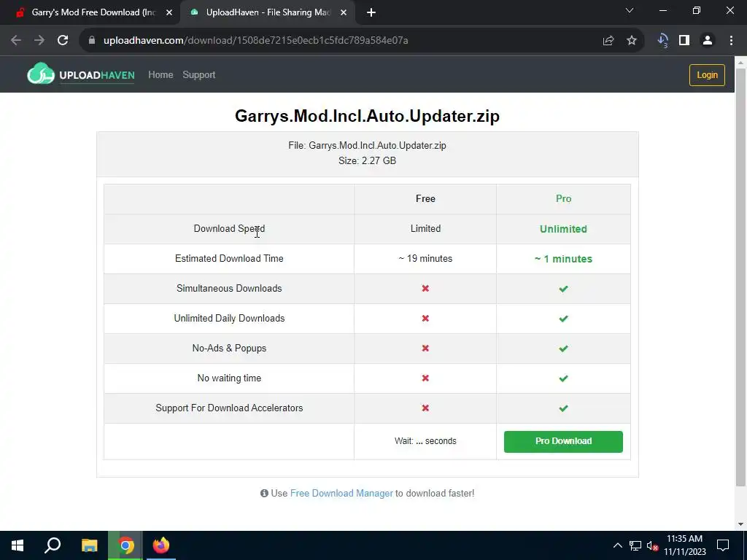Image resolution: width=747 pixels, height=560 pixels.
Task: Open the tab search chevron
Action: tap(630, 10)
